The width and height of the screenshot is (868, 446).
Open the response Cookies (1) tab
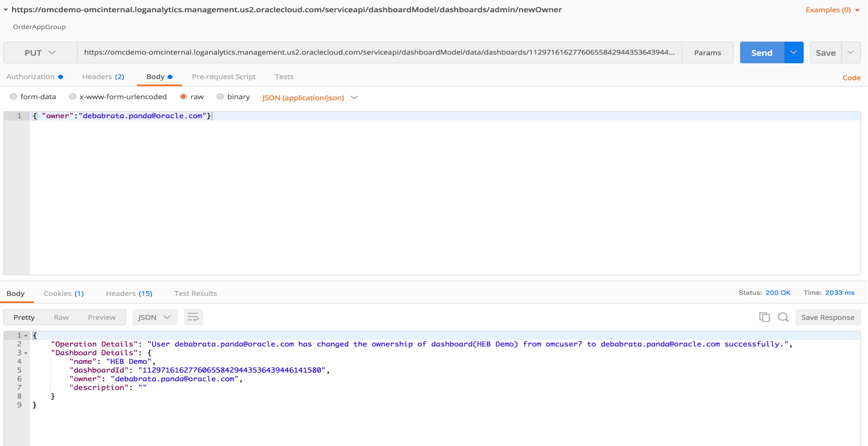click(x=64, y=293)
